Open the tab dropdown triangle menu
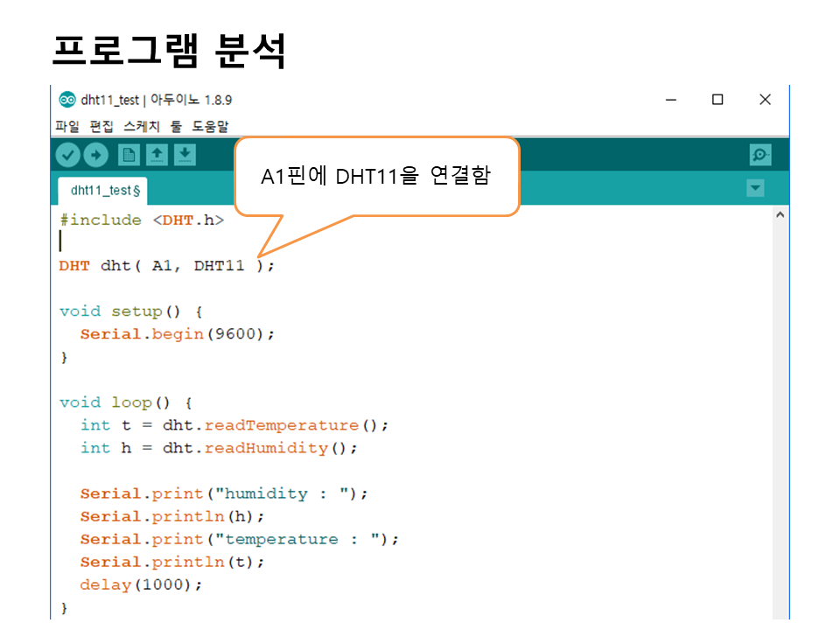The width and height of the screenshot is (840, 630). pos(755,188)
